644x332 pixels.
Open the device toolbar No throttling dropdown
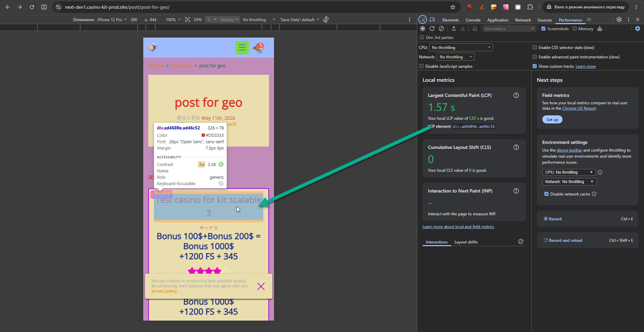[x=259, y=19]
